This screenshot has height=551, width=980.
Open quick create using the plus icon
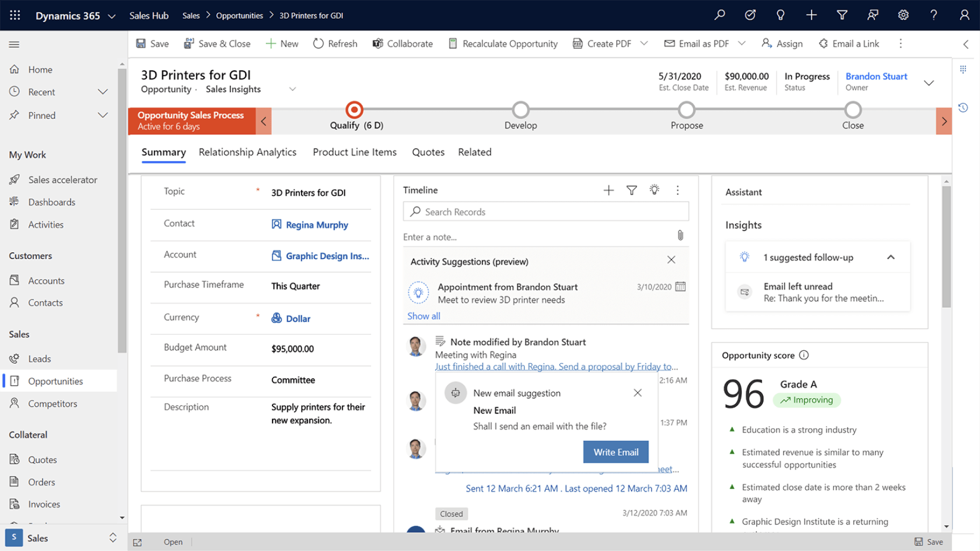tap(811, 15)
